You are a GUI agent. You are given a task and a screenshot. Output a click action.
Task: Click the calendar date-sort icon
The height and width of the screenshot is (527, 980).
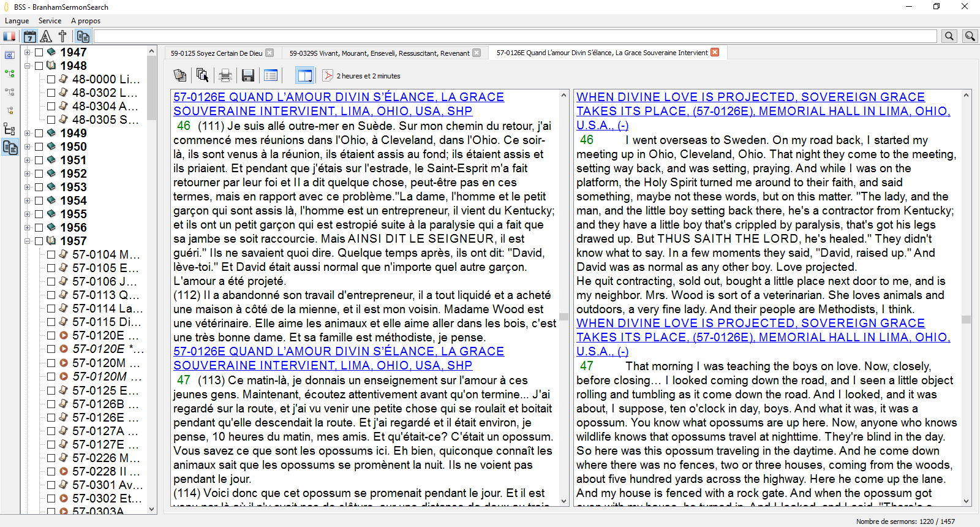29,36
